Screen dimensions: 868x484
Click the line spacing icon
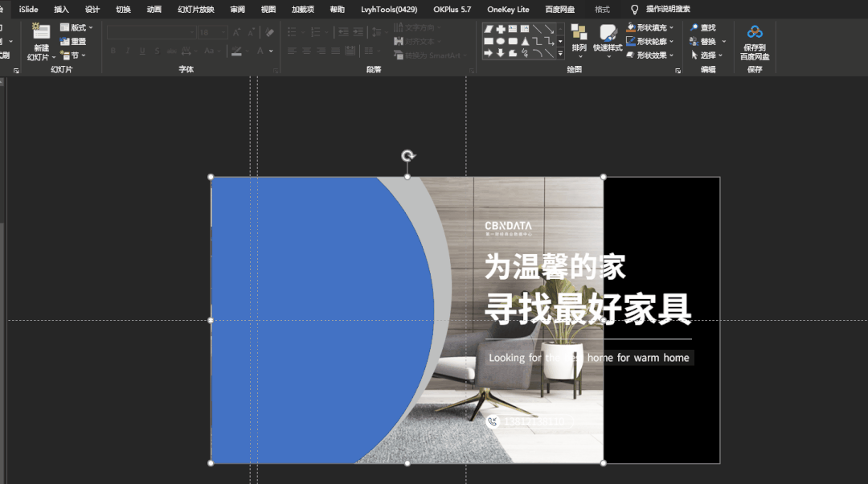coord(376,32)
